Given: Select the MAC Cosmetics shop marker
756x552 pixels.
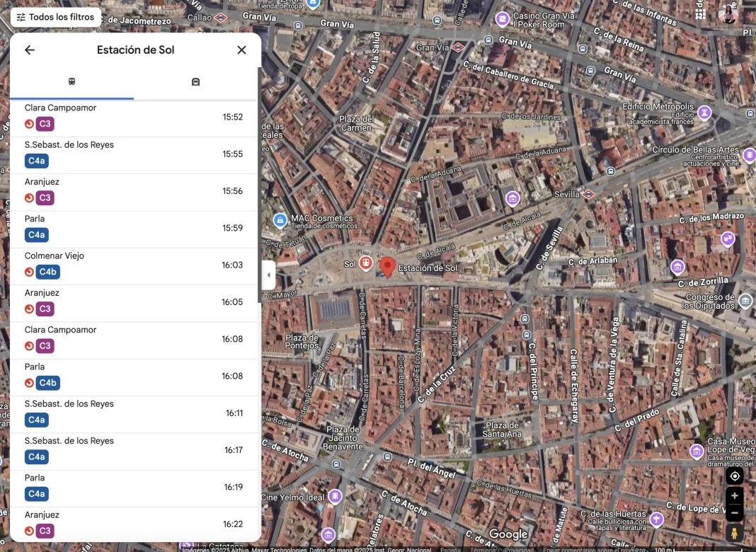Looking at the screenshot, I should point(280,220).
